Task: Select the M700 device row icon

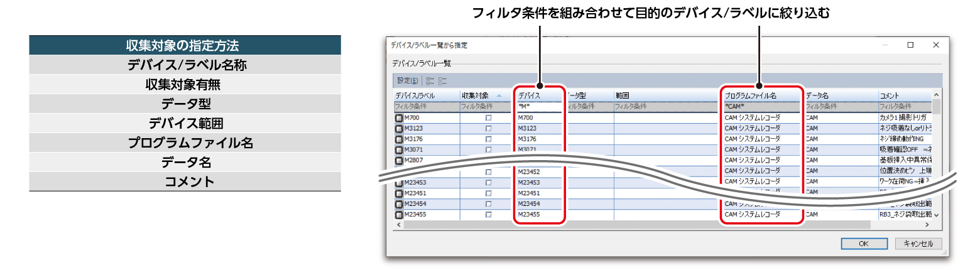Action: coord(399,117)
